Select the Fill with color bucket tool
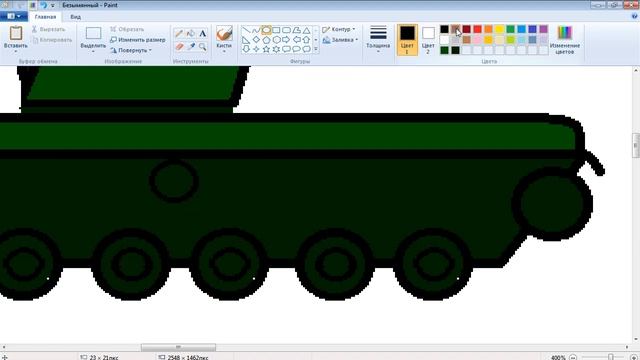 pos(191,33)
